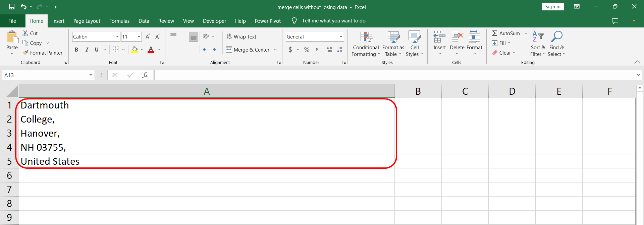644x225 pixels.
Task: Open Cell Styles gallery
Action: coord(415,44)
